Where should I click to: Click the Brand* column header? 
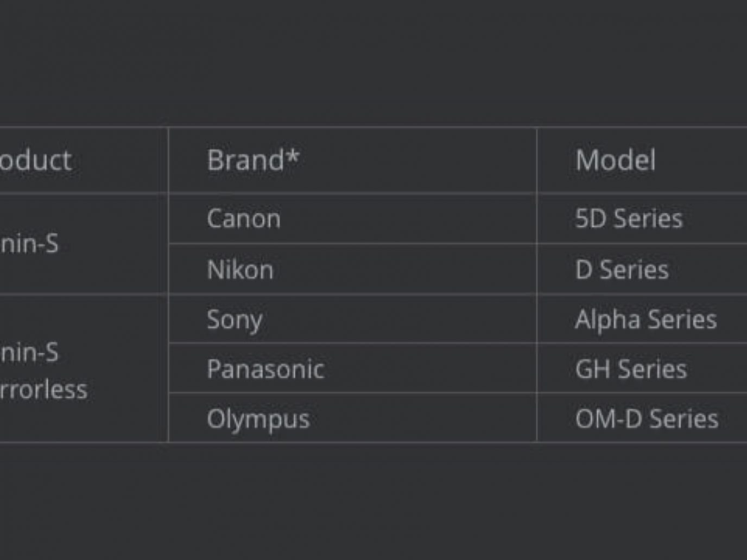click(252, 160)
